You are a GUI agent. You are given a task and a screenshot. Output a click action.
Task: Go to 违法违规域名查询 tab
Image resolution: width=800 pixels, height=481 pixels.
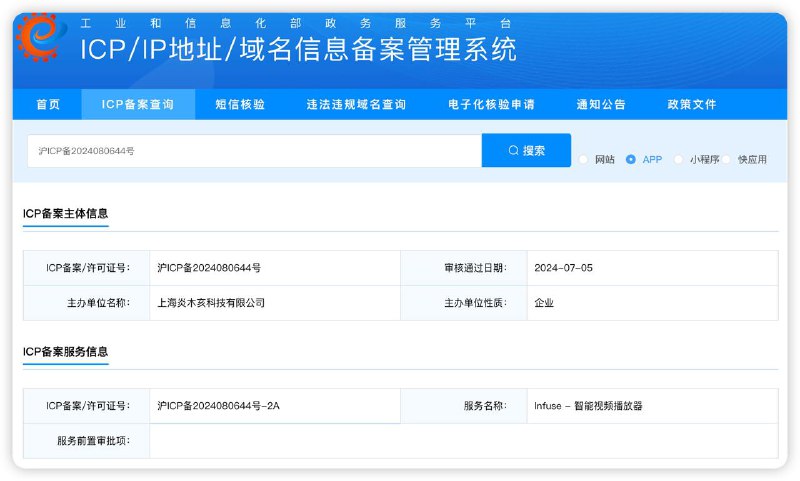(356, 105)
